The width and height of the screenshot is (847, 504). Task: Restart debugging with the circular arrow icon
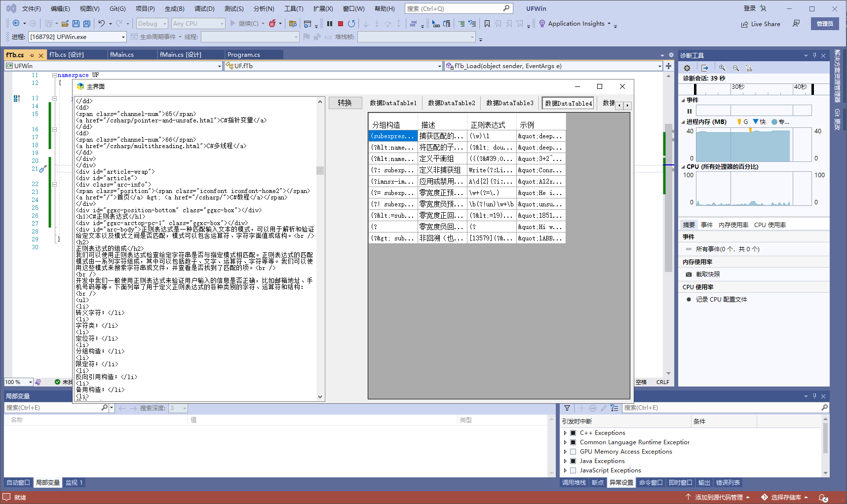pos(351,23)
